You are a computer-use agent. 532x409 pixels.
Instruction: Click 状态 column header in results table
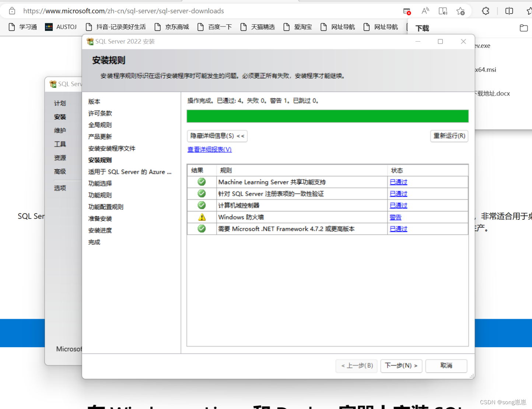tap(428, 170)
